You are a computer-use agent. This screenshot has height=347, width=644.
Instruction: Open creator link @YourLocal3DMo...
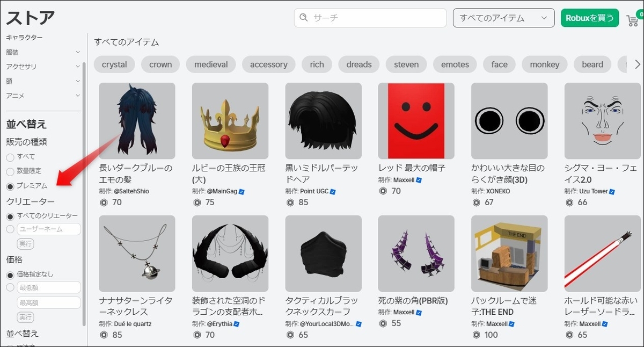point(326,324)
